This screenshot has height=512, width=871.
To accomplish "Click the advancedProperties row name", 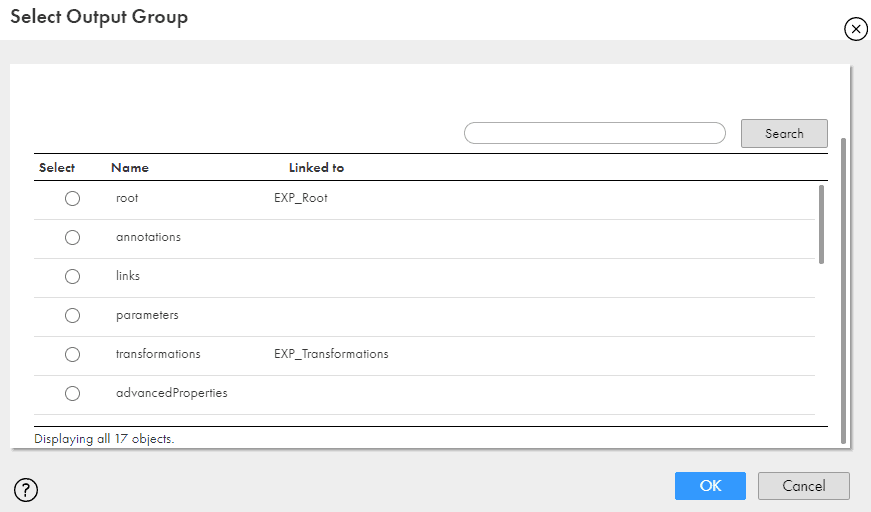I will click(172, 393).
